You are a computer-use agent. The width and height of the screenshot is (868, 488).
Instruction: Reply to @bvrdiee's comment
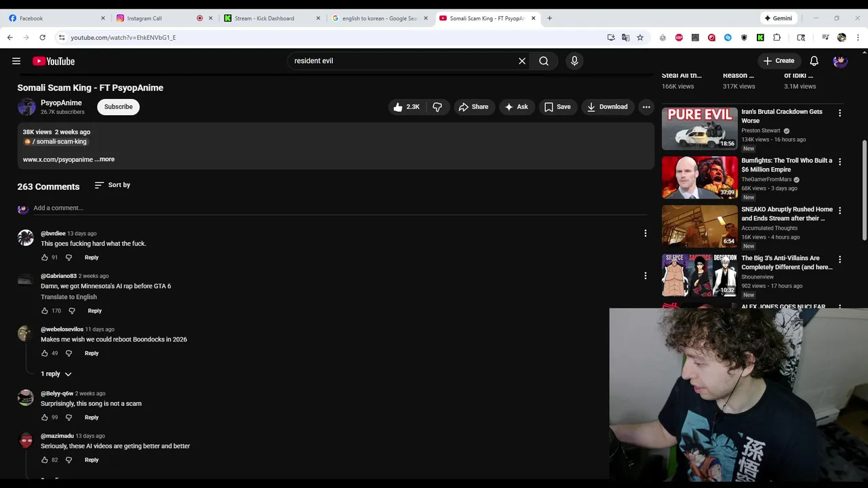pos(92,258)
